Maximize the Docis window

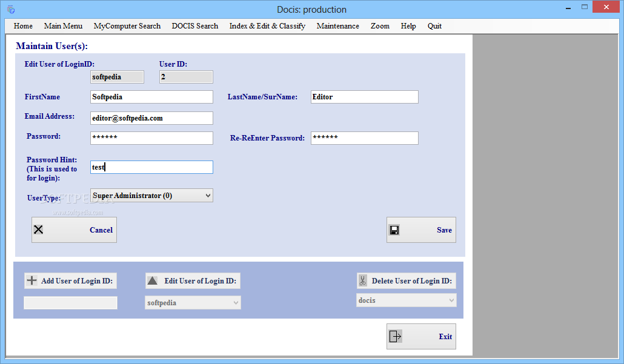[x=584, y=7]
